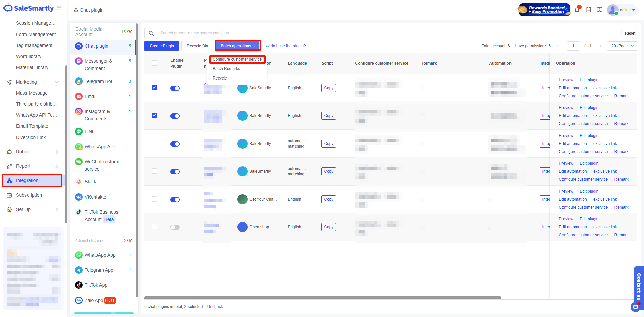Click the clipboard icon in top bar
Viewport: 644px width, 317px height.
(588, 10)
